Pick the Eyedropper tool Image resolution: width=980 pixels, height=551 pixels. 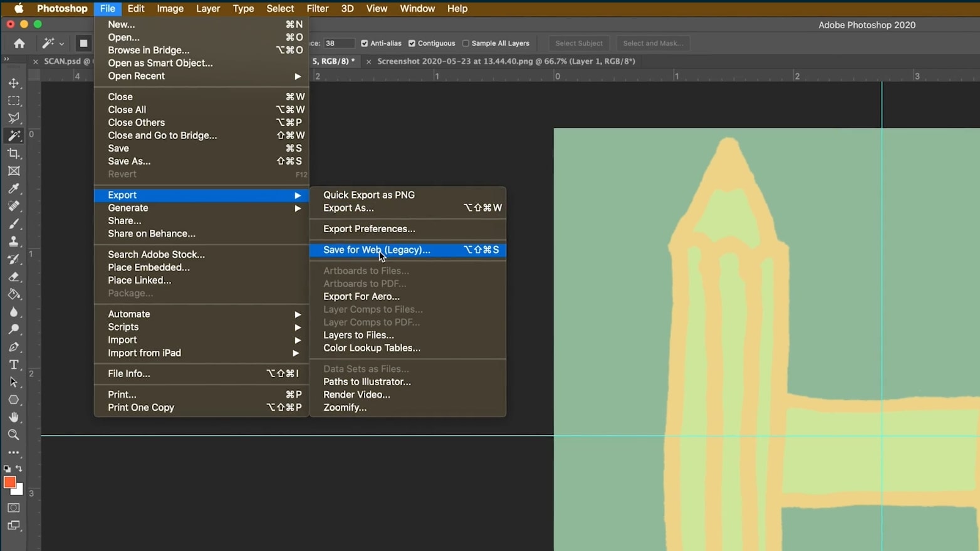tap(14, 189)
